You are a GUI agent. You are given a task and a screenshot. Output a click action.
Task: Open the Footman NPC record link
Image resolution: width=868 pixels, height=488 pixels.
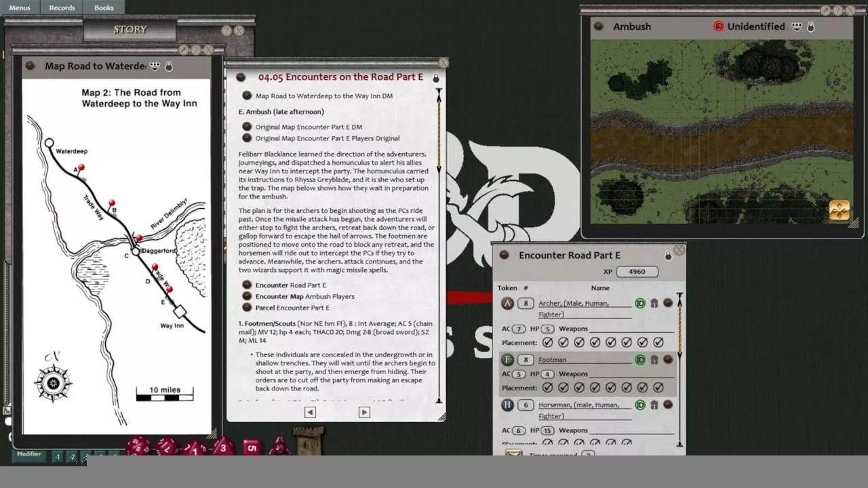pos(668,360)
